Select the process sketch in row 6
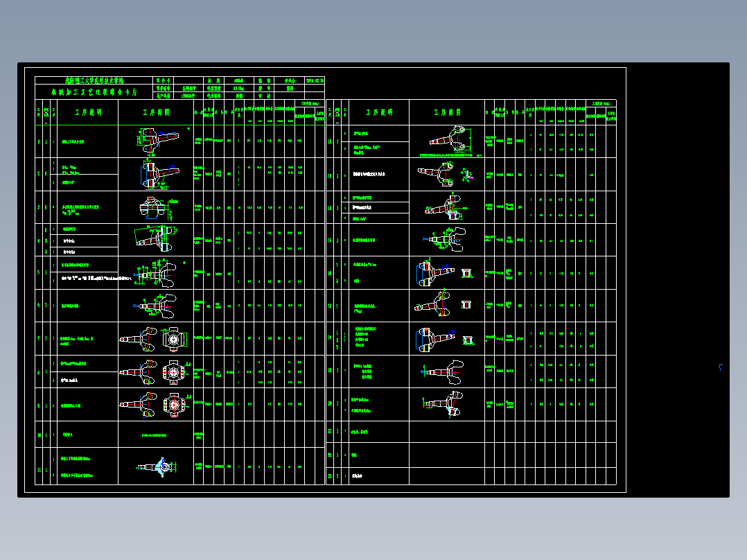747x560 pixels. [155, 306]
